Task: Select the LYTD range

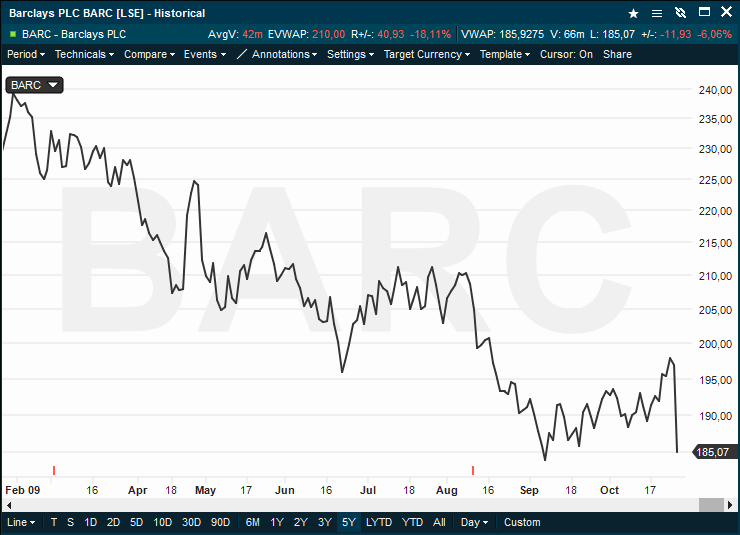Action: (x=379, y=522)
